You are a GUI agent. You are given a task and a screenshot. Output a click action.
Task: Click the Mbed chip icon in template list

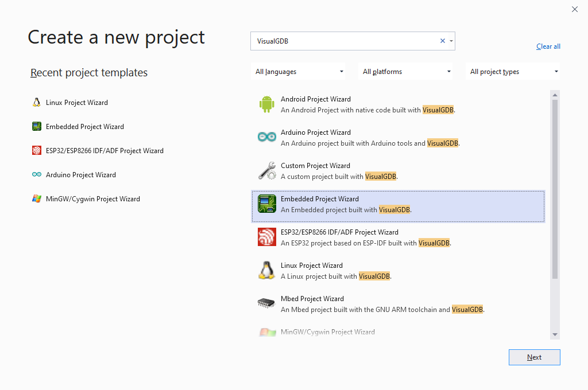point(266,303)
